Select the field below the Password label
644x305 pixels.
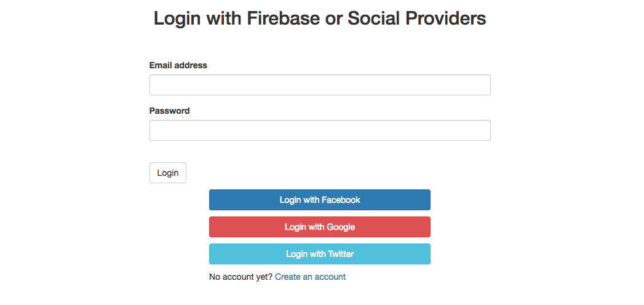pyautogui.click(x=320, y=130)
